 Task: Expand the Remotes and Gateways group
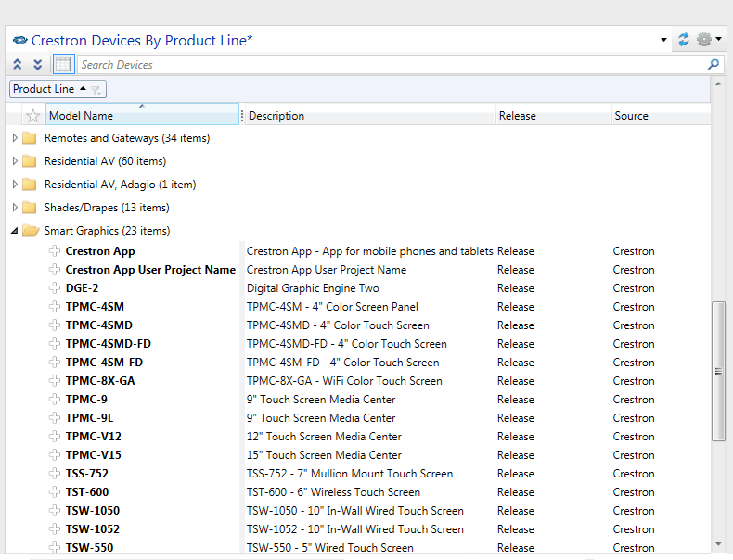[15, 138]
